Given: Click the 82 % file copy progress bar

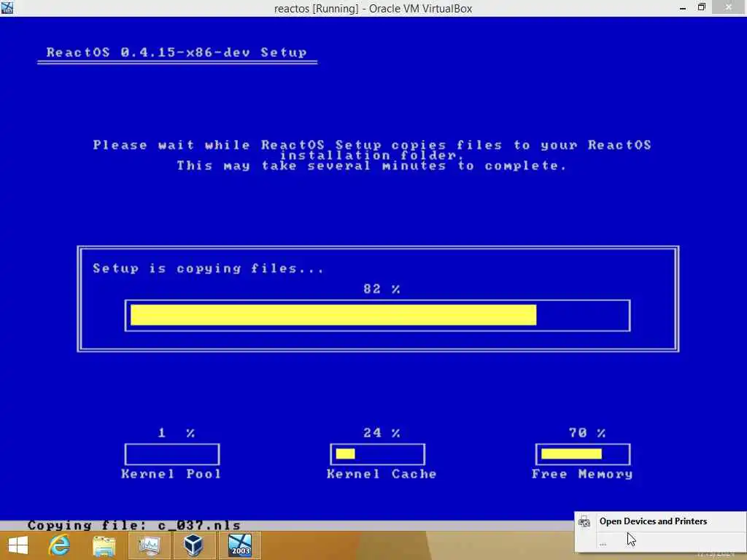Looking at the screenshot, I should (377, 315).
